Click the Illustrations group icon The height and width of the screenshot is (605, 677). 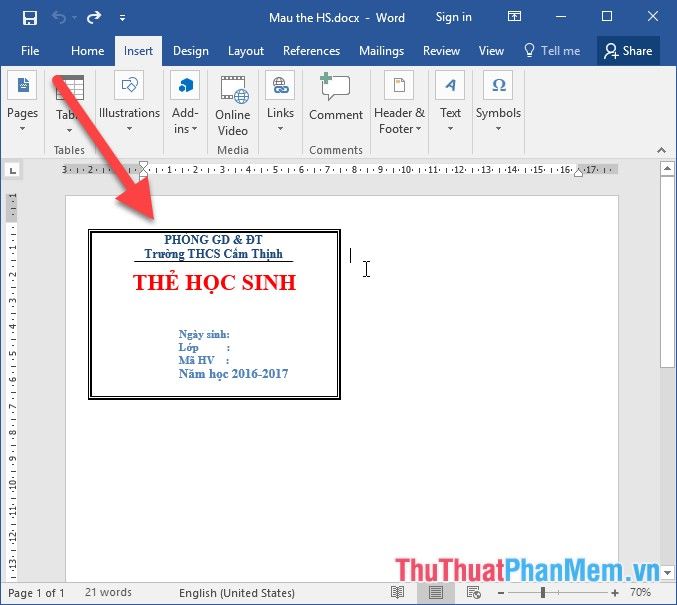[129, 86]
